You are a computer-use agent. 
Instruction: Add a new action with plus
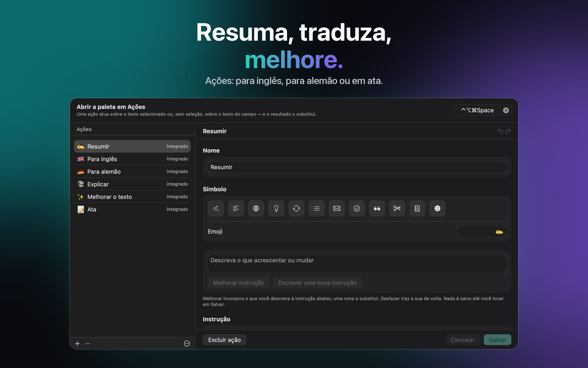pyautogui.click(x=77, y=344)
